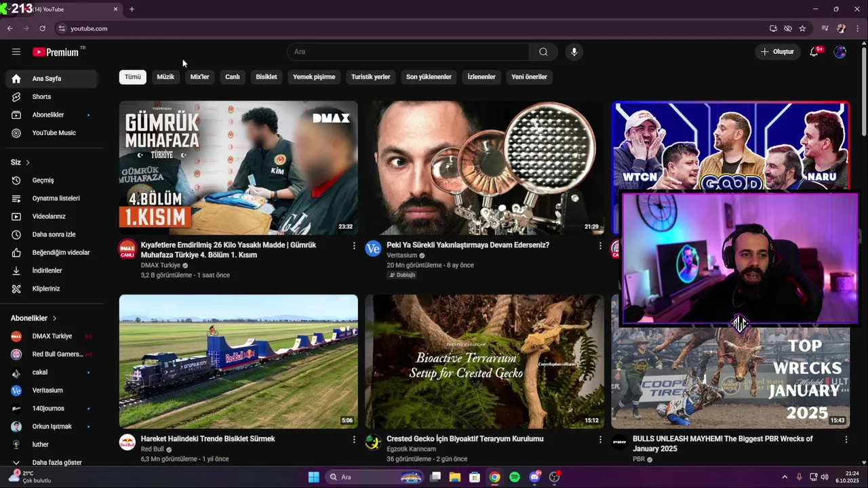
Task: Start voice search with microphone icon
Action: pos(574,52)
